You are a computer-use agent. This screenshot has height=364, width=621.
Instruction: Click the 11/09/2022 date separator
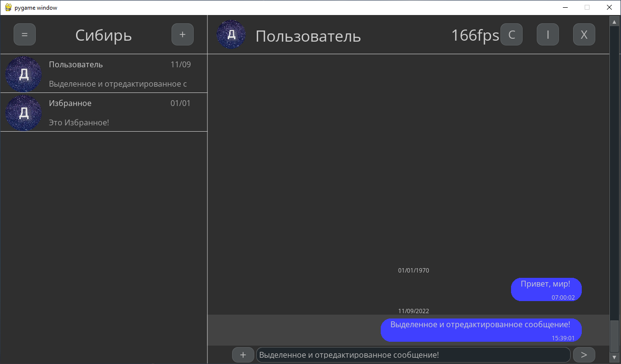414,311
